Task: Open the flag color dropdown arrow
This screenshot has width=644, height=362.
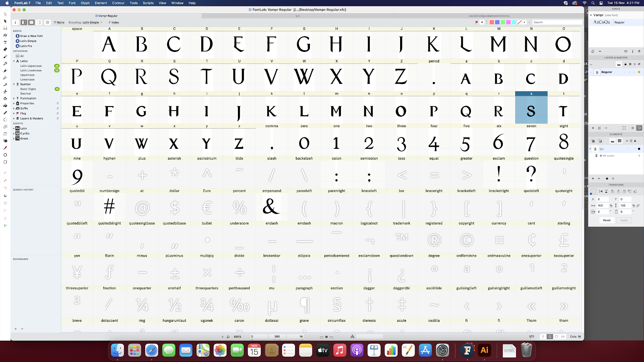Action: (524, 23)
